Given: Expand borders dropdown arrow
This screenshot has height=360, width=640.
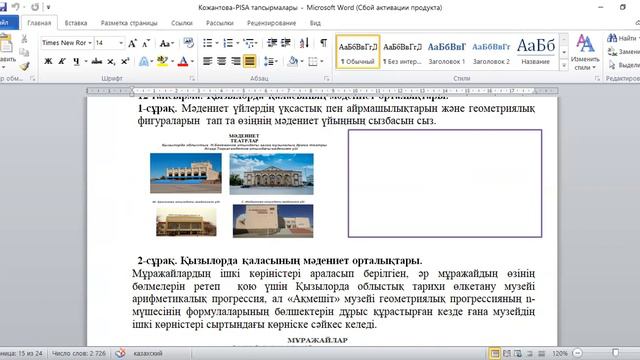Looking at the screenshot, I should coord(322,61).
